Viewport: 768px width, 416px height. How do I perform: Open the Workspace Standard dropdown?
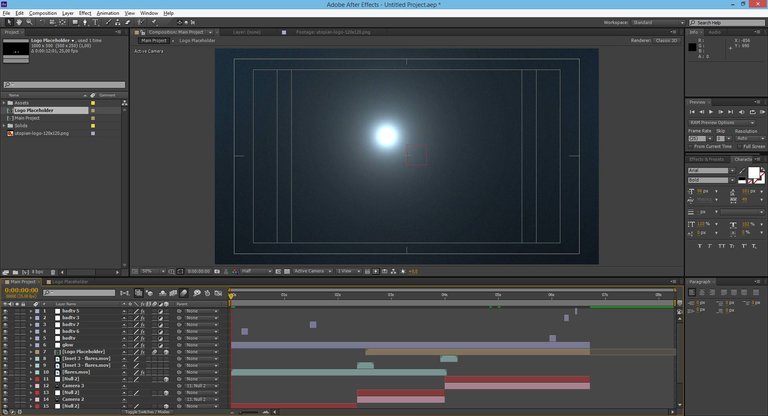point(655,22)
